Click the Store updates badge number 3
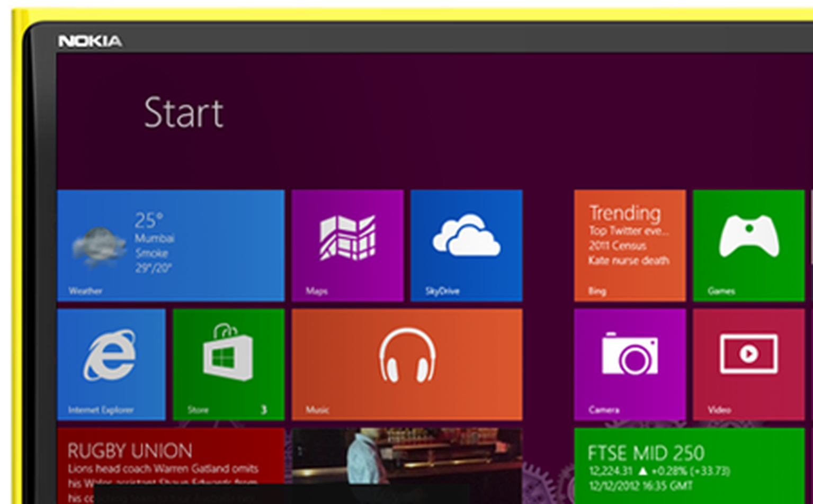Image resolution: width=813 pixels, height=504 pixels. [264, 410]
